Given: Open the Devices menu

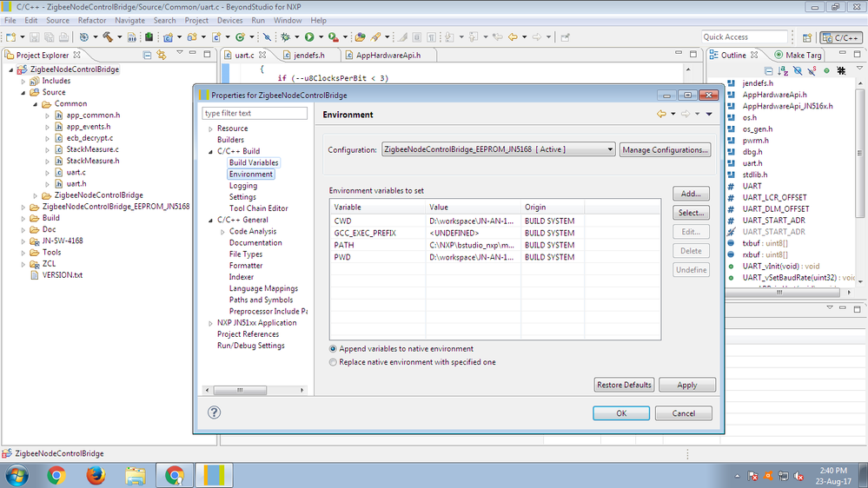Looking at the screenshot, I should [x=229, y=21].
